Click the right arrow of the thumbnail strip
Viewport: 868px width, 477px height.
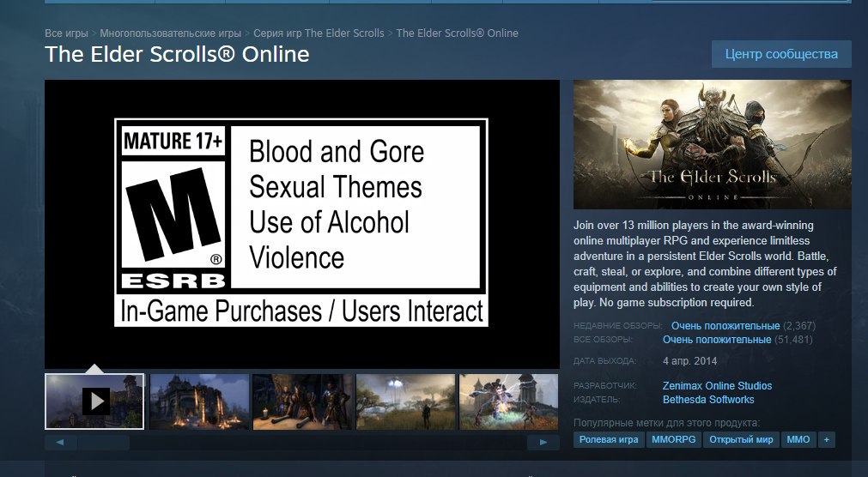click(543, 442)
